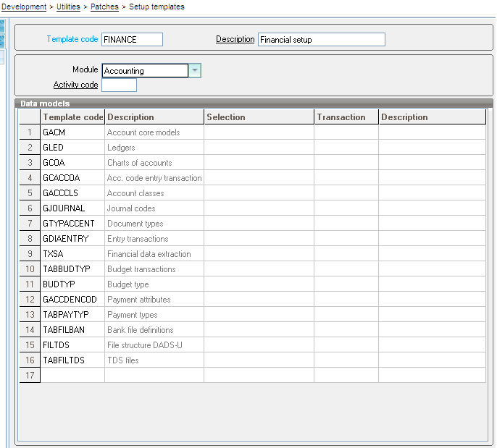
Task: Click the TDS files description cell
Action: pyautogui.click(x=154, y=360)
